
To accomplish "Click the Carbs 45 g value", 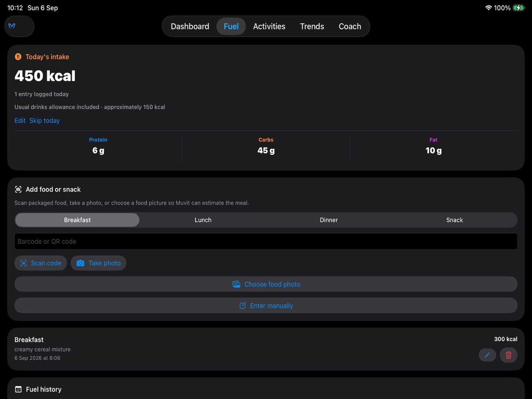I will [266, 150].
